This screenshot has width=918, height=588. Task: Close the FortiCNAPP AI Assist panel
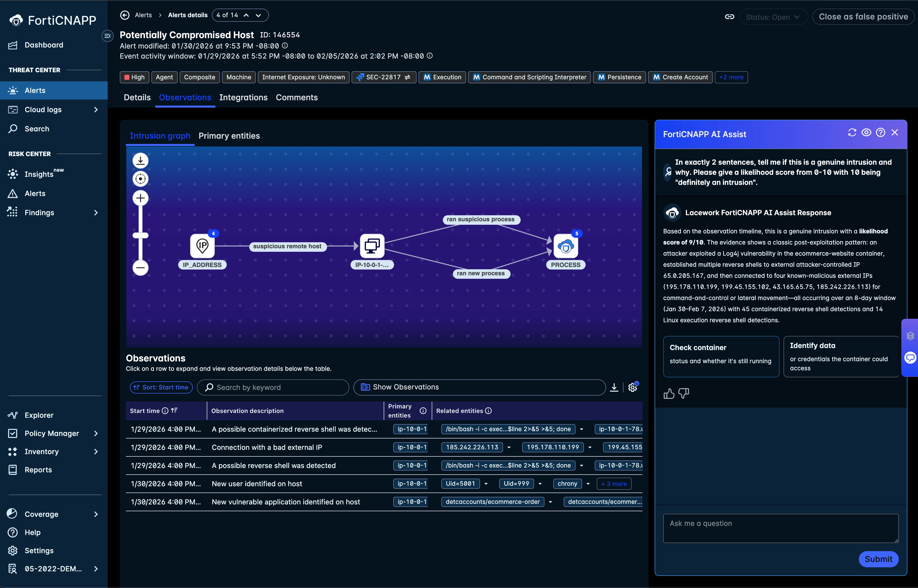[x=894, y=133]
